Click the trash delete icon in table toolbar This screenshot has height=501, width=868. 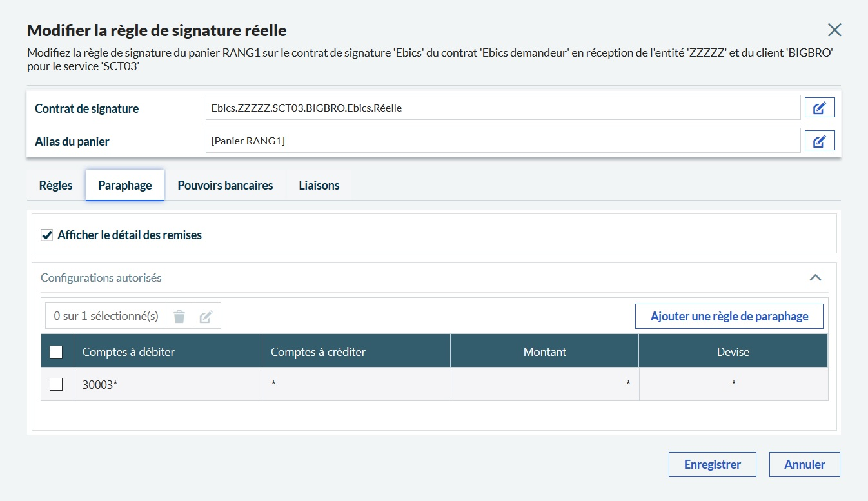(179, 317)
